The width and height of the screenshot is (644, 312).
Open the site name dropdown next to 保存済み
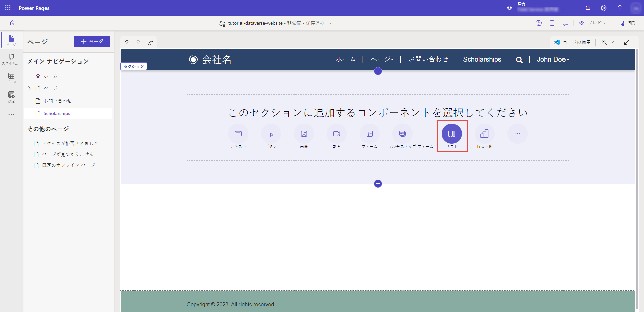point(330,23)
